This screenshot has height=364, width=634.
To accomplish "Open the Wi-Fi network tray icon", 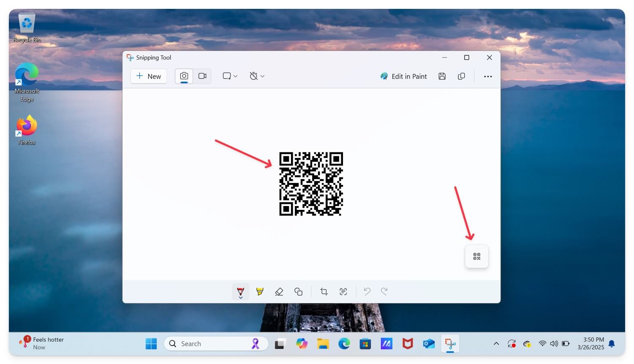I will tap(542, 344).
